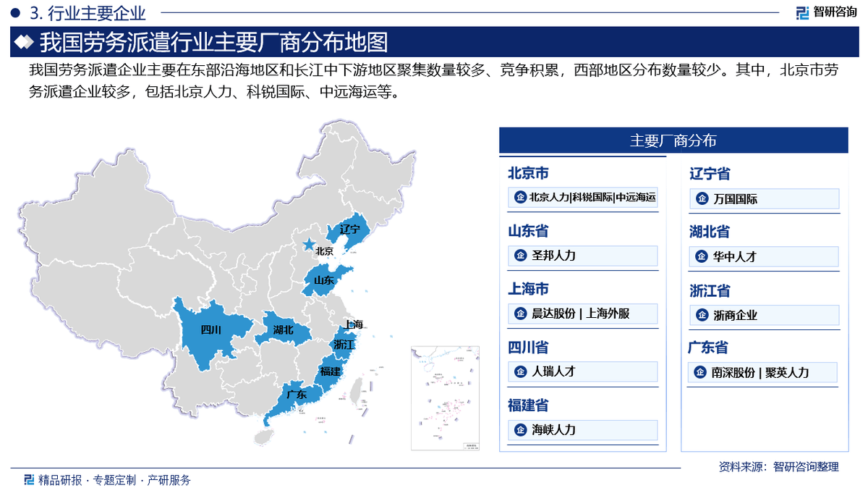Image resolution: width=868 pixels, height=488 pixels.
Task: Click the 福建省 heading
Action: (527, 405)
